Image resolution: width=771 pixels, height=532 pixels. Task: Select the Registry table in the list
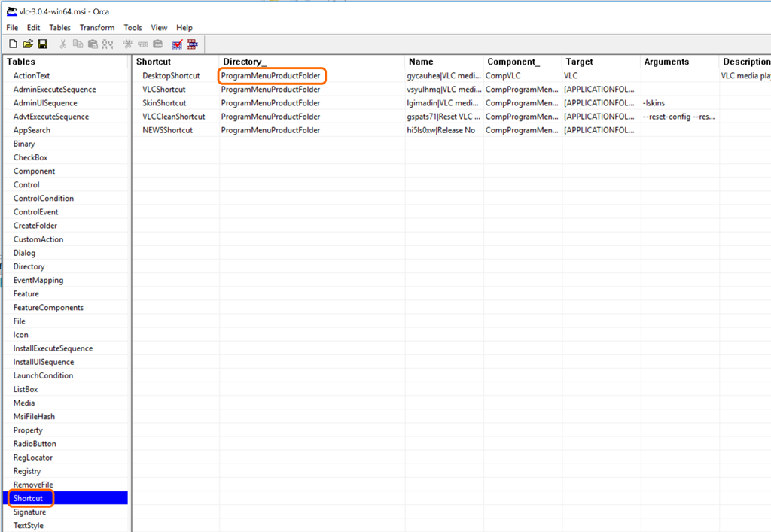27,471
